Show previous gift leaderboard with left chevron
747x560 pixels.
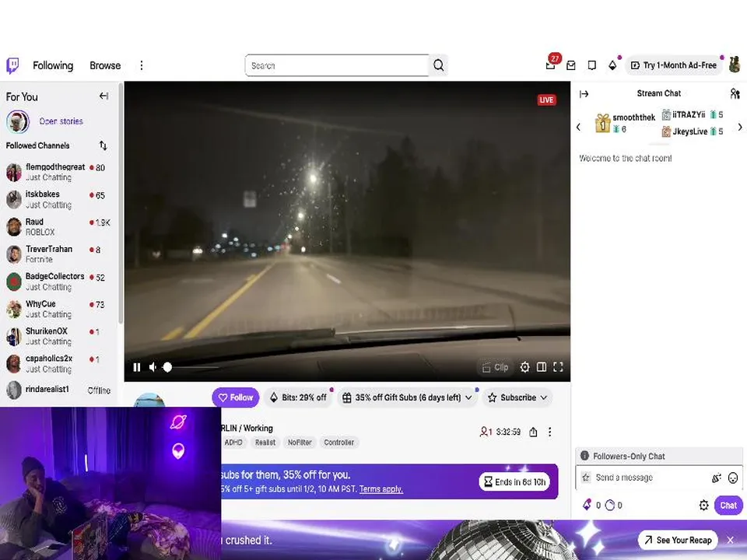[578, 127]
